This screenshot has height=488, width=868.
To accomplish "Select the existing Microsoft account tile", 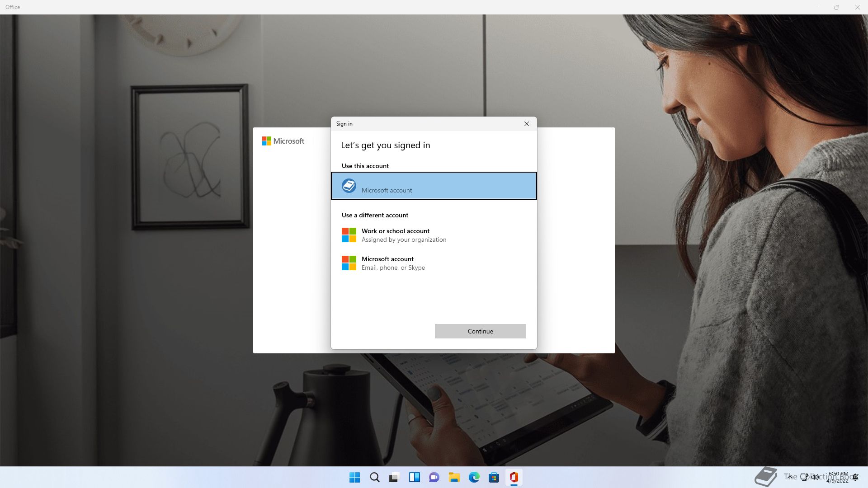I will 434,186.
